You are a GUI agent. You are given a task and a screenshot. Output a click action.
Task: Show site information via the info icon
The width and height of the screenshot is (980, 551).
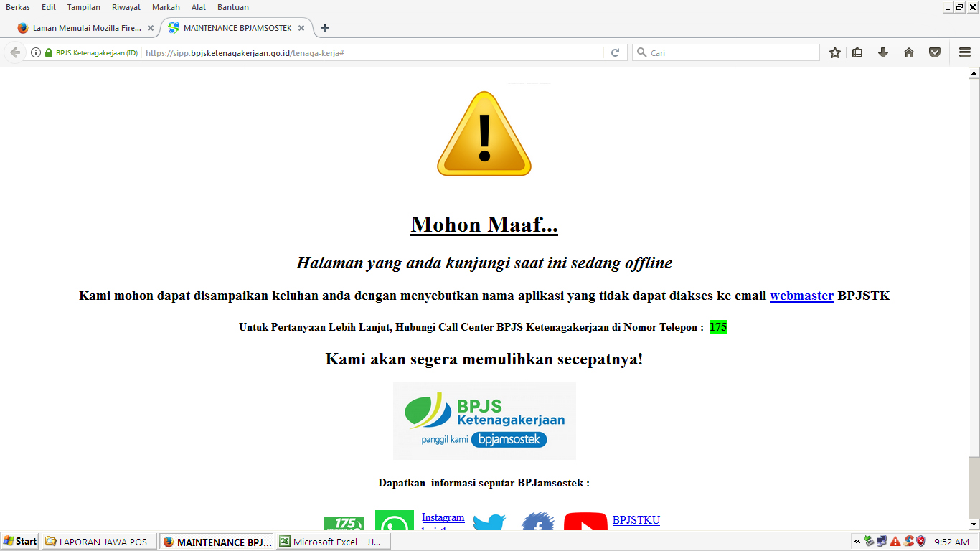36,52
